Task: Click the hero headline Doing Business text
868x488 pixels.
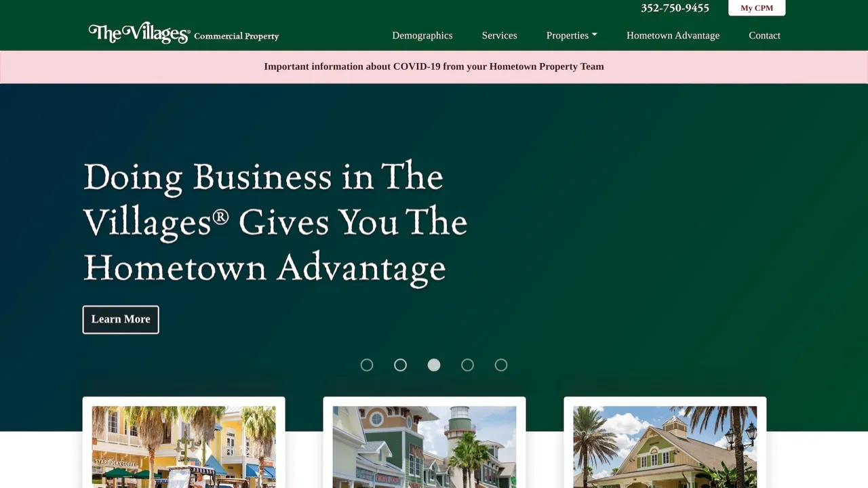Action: coord(275,222)
